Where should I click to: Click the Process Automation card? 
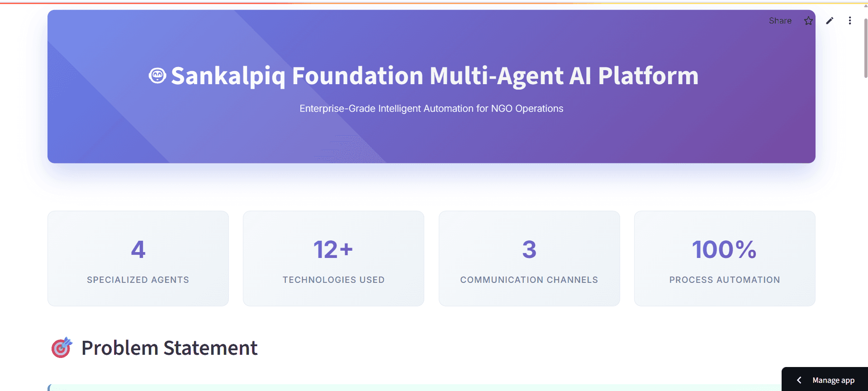(x=725, y=258)
